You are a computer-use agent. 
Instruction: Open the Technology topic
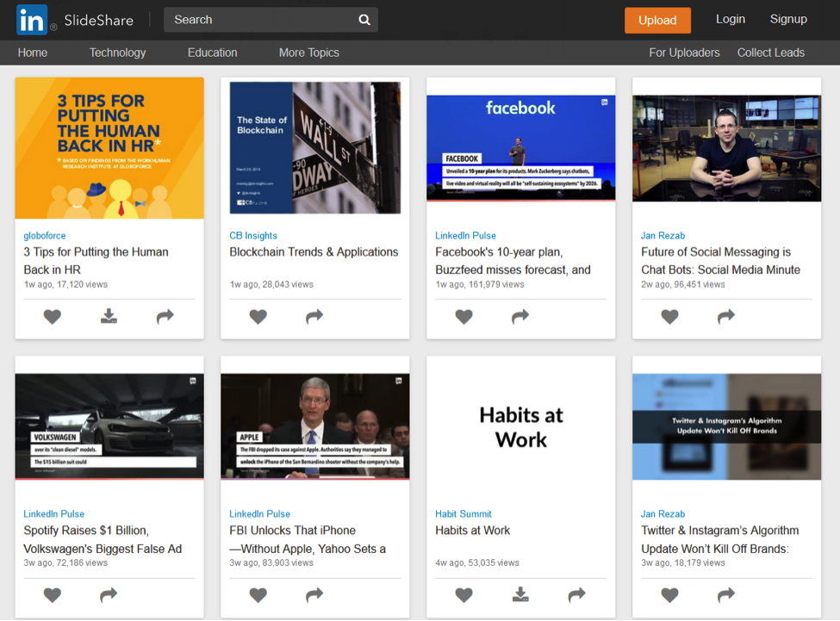click(117, 53)
